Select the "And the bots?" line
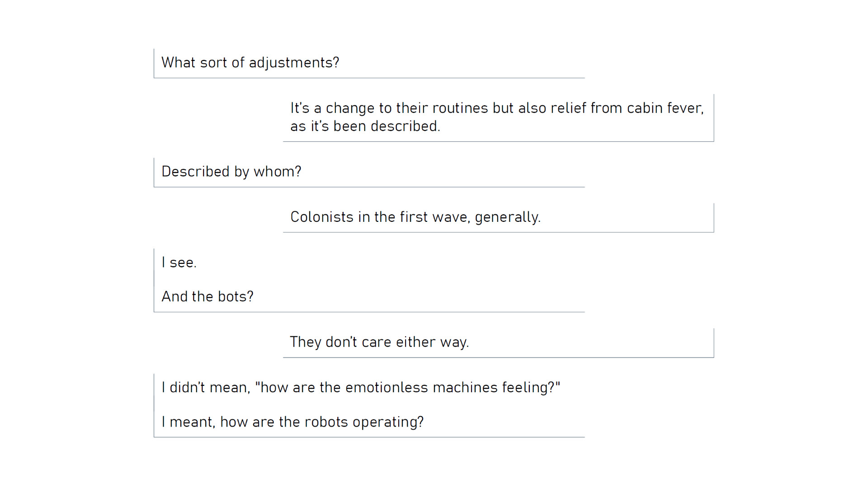 207,297
